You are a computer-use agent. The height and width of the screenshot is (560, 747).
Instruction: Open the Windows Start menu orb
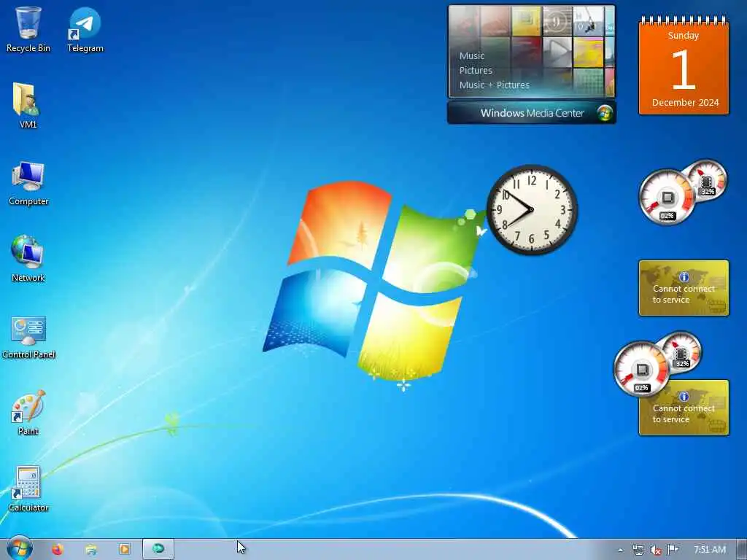pyautogui.click(x=20, y=548)
